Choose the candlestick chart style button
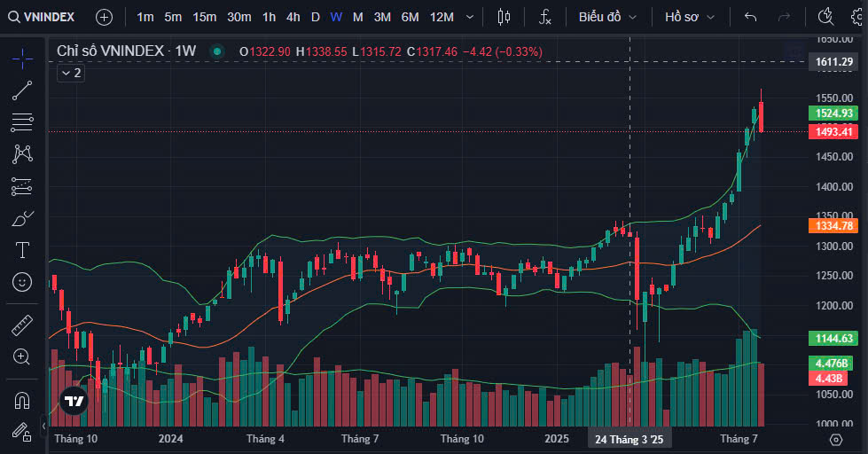 504,17
